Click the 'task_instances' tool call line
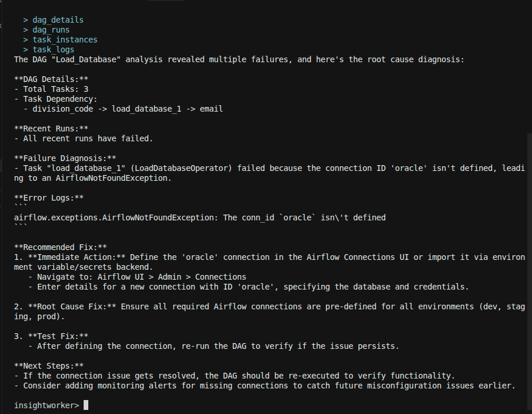 pyautogui.click(x=60, y=40)
